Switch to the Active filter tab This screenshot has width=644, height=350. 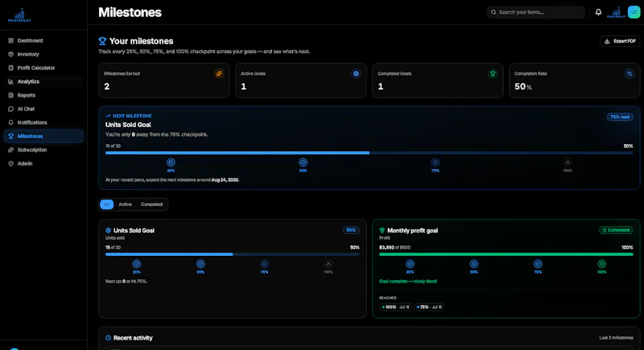coord(126,204)
